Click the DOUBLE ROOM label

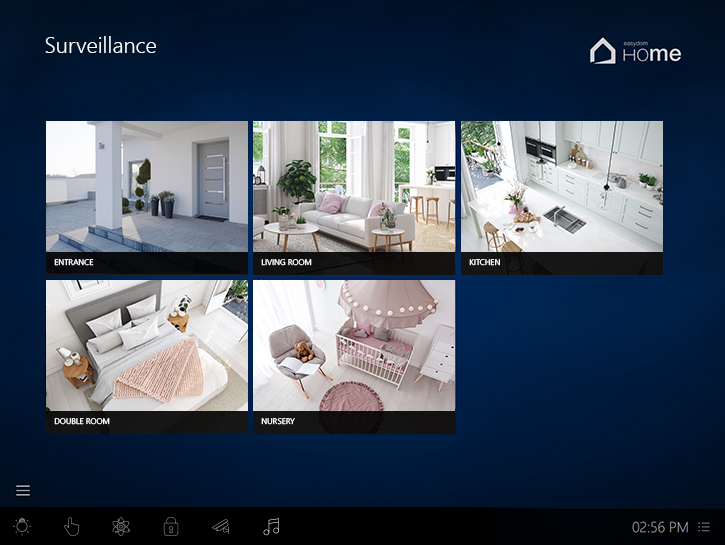coord(82,421)
